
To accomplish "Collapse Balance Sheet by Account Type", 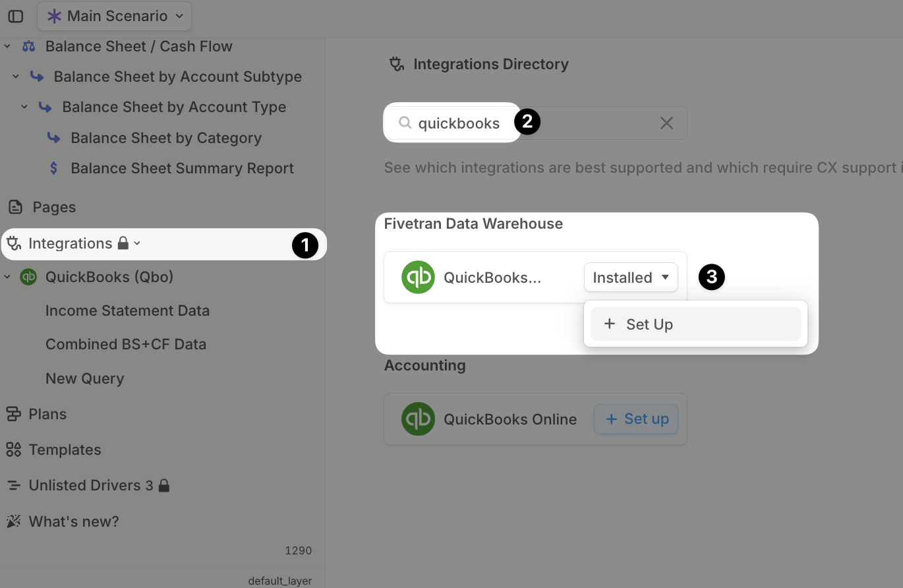I will (24, 107).
